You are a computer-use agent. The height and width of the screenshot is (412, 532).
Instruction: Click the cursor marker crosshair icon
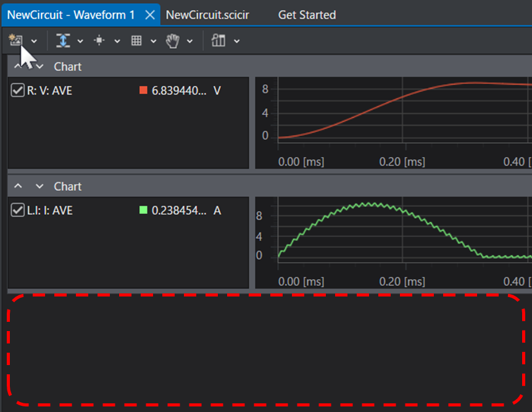99,40
